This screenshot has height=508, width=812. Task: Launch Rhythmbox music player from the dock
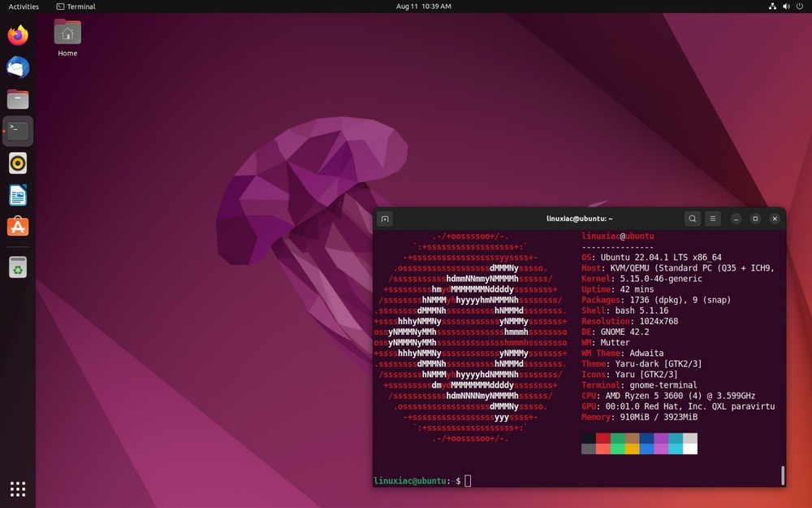18,163
